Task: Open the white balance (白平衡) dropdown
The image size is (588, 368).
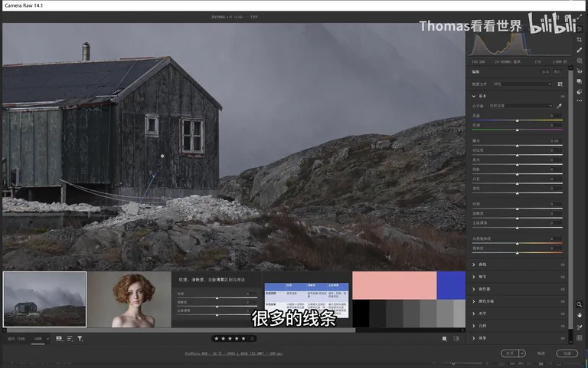Action: pyautogui.click(x=521, y=106)
